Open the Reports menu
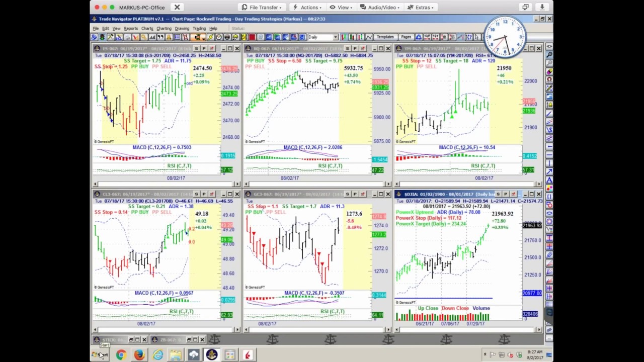The height and width of the screenshot is (362, 644). (131, 29)
